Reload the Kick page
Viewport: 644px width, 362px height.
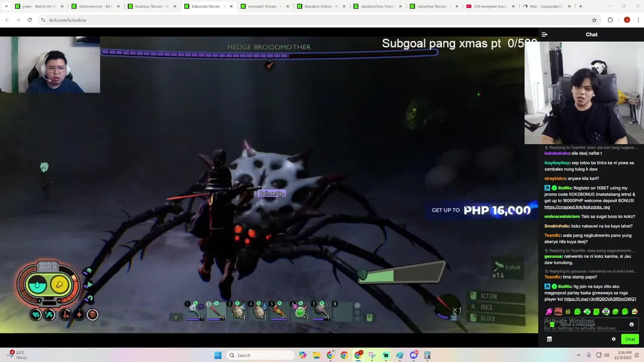(30, 20)
